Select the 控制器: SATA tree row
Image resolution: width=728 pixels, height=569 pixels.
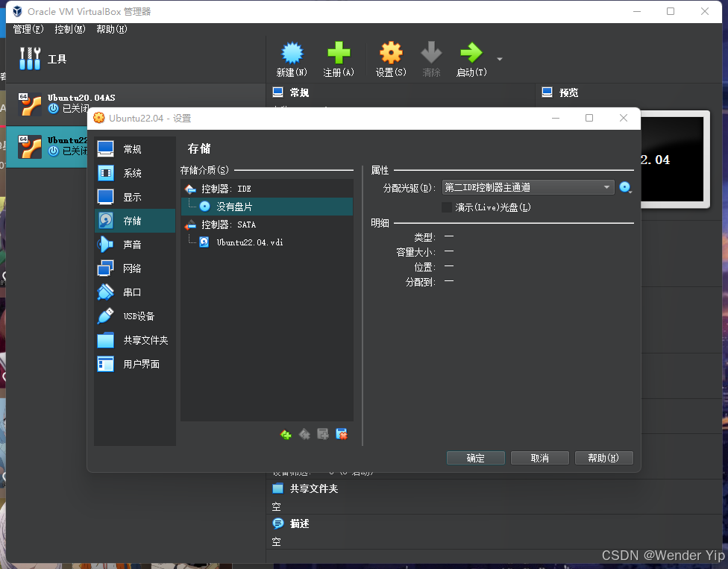click(x=267, y=224)
